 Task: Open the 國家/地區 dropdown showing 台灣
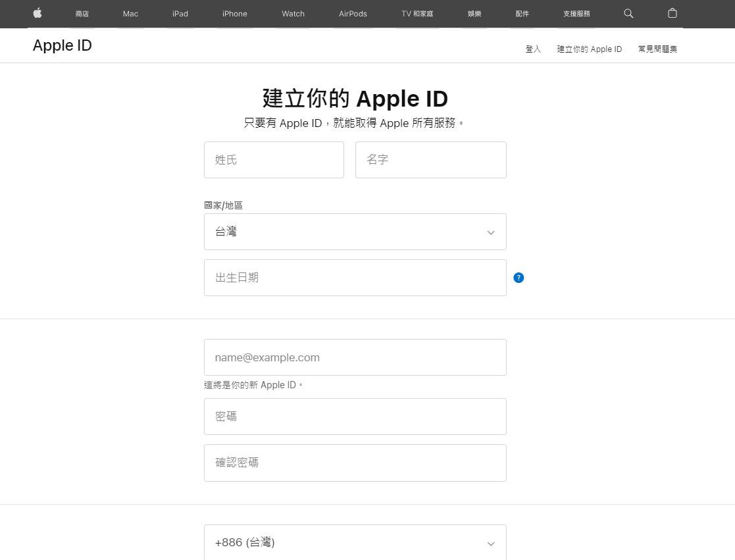click(355, 232)
